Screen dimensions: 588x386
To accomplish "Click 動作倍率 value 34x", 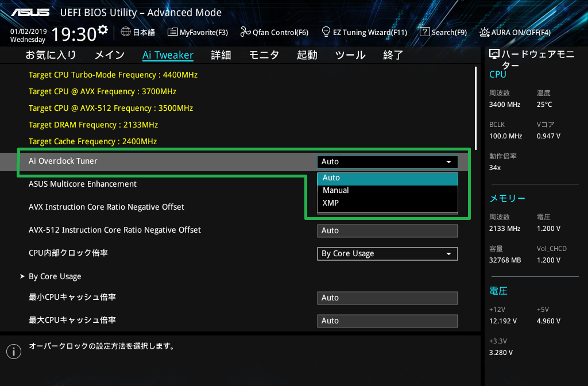I will (x=495, y=168).
